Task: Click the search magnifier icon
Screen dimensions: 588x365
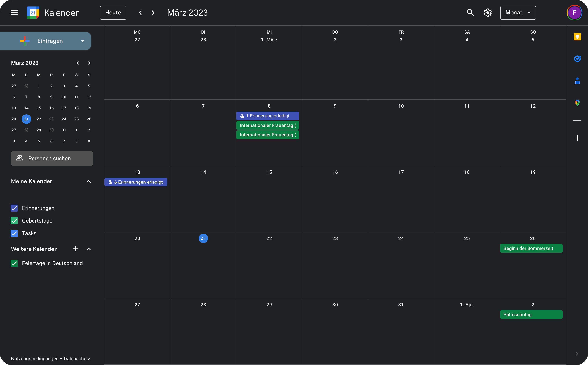Action: 470,13
